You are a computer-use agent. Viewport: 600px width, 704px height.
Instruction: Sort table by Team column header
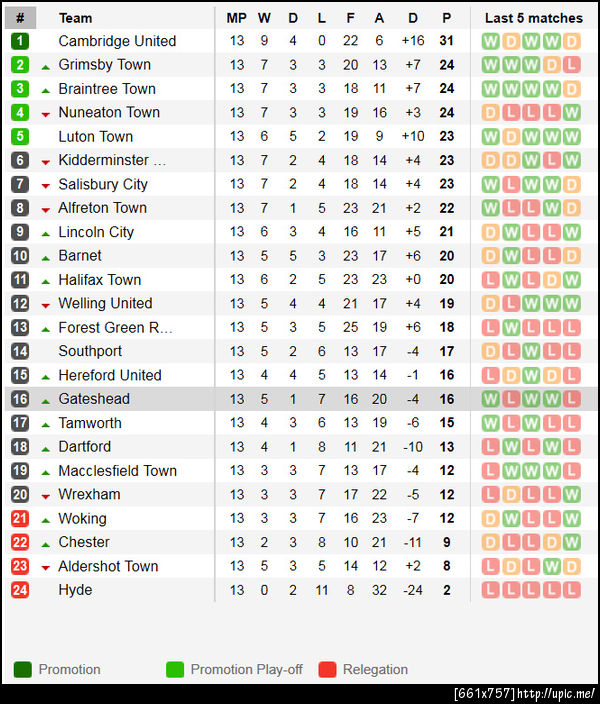point(75,18)
